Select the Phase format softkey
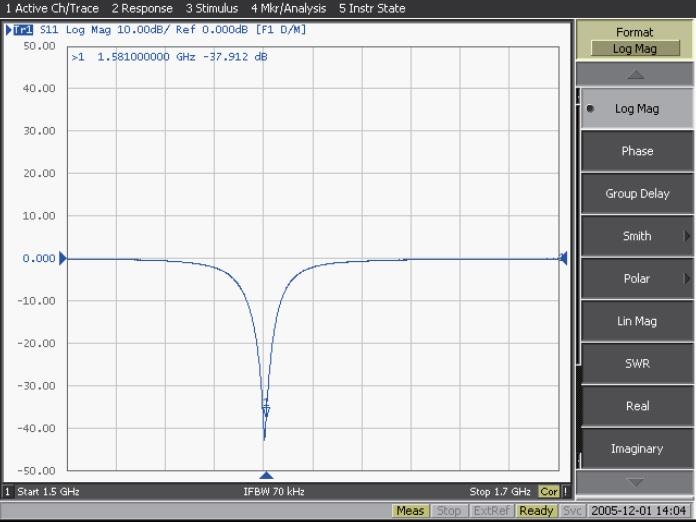The height and width of the screenshot is (522, 696). [x=637, y=151]
